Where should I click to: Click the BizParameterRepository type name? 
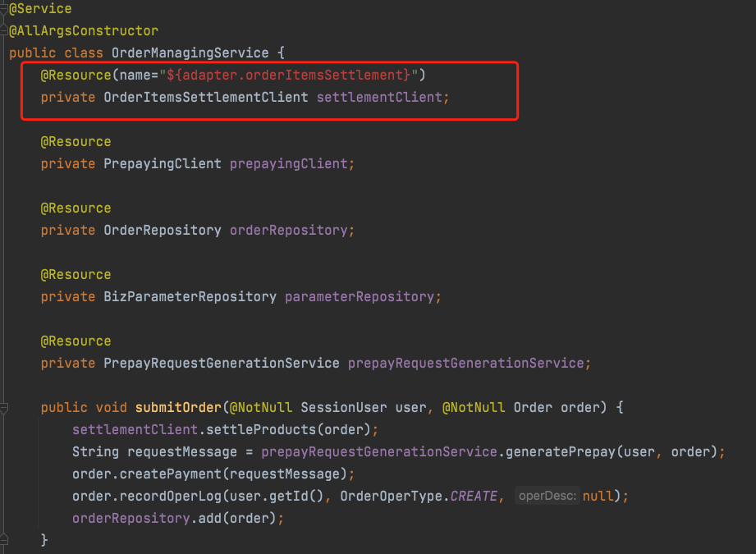tap(190, 297)
